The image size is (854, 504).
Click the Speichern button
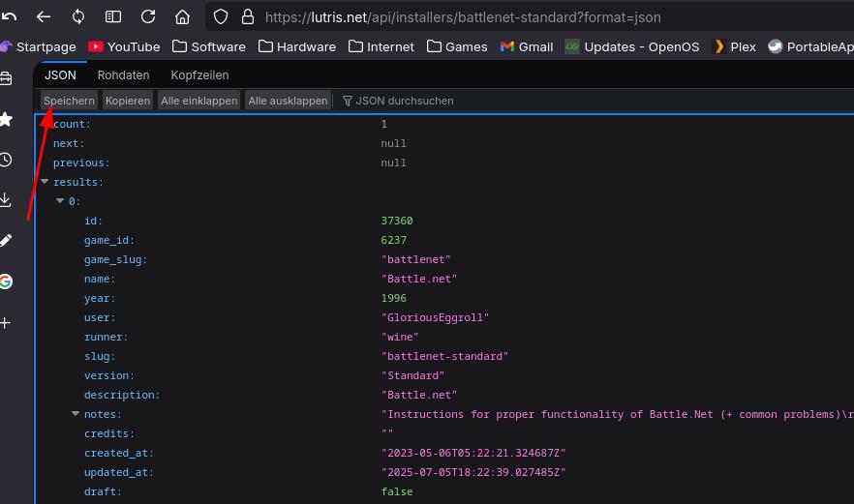(x=69, y=101)
